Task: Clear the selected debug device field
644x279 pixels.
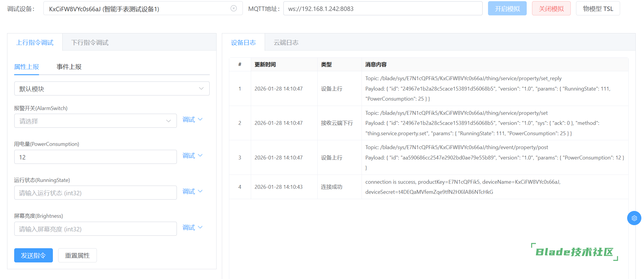Action: tap(233, 8)
